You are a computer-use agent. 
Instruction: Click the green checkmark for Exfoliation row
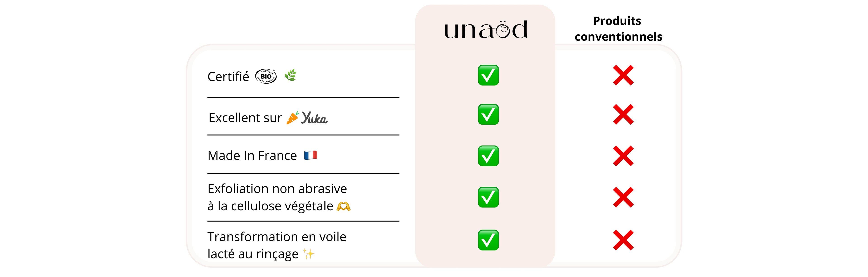[488, 197]
